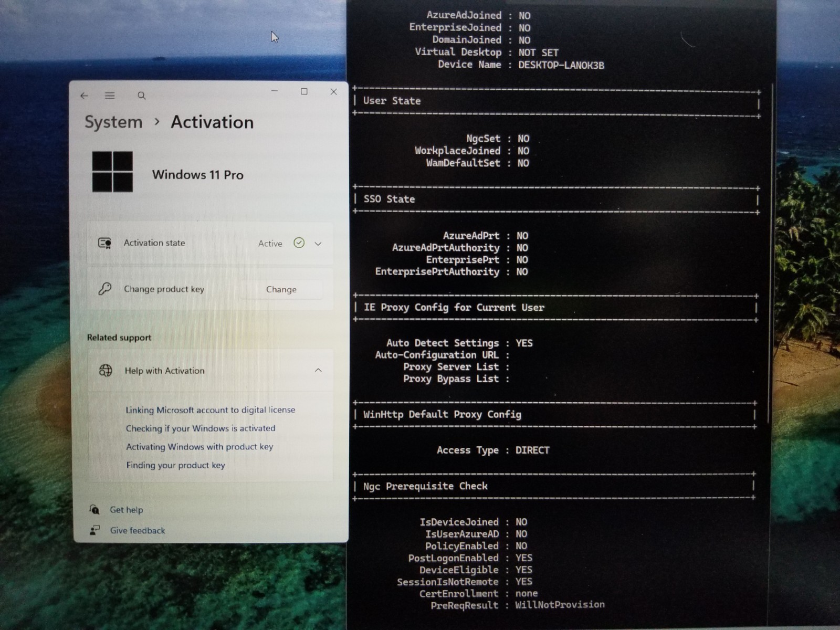Click DESKTOP-LANOK3B device name in terminal
840x630 pixels.
pyautogui.click(x=561, y=65)
